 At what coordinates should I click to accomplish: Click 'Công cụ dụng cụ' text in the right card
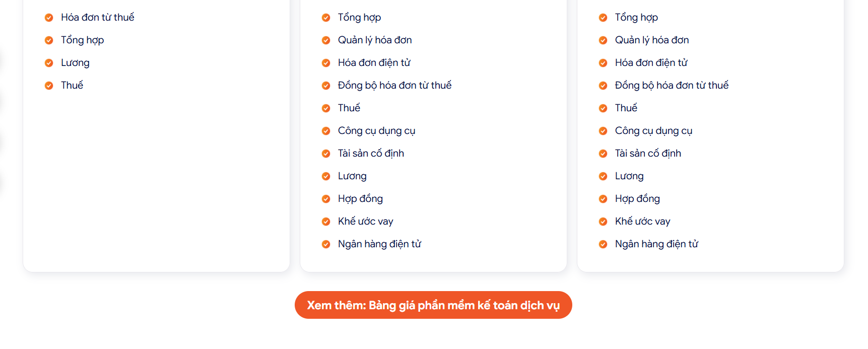[x=653, y=130]
